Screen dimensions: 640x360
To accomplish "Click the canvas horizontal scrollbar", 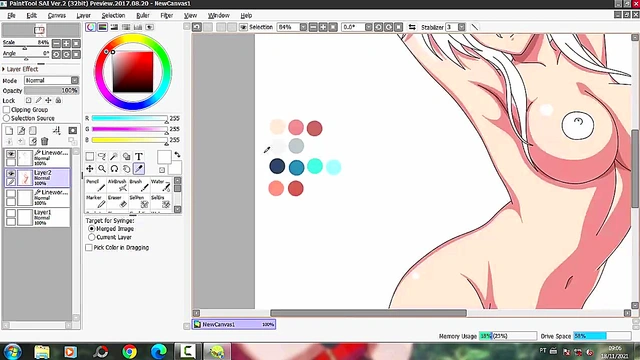I will click(x=368, y=313).
